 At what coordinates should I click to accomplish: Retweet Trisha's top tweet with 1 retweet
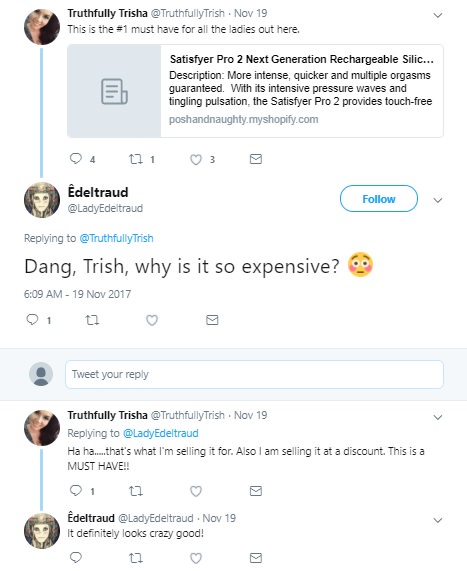click(x=136, y=159)
